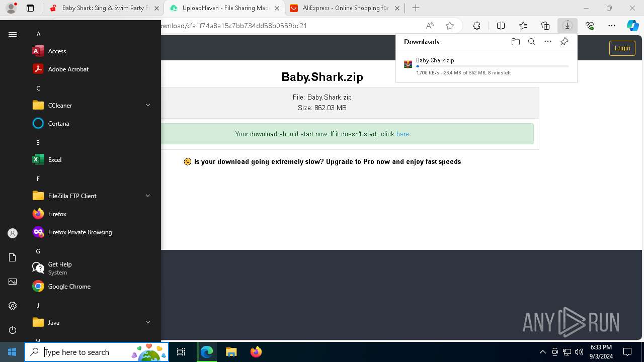Image resolution: width=644 pixels, height=362 pixels.
Task: Open Browser essentials icon
Action: [x=590, y=26]
